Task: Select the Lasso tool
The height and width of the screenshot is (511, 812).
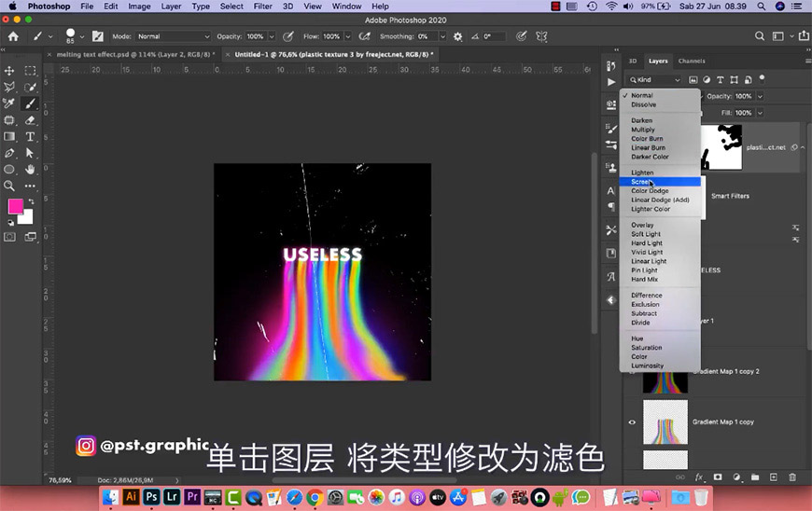Action: pyautogui.click(x=9, y=87)
